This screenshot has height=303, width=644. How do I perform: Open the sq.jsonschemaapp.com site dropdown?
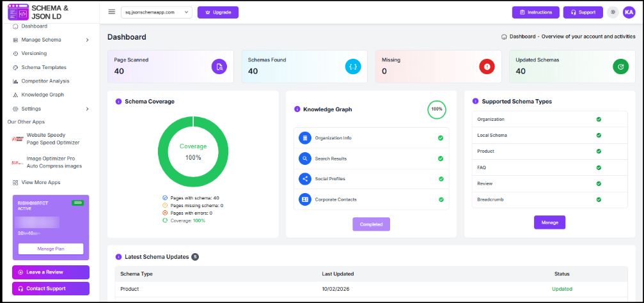(x=156, y=12)
